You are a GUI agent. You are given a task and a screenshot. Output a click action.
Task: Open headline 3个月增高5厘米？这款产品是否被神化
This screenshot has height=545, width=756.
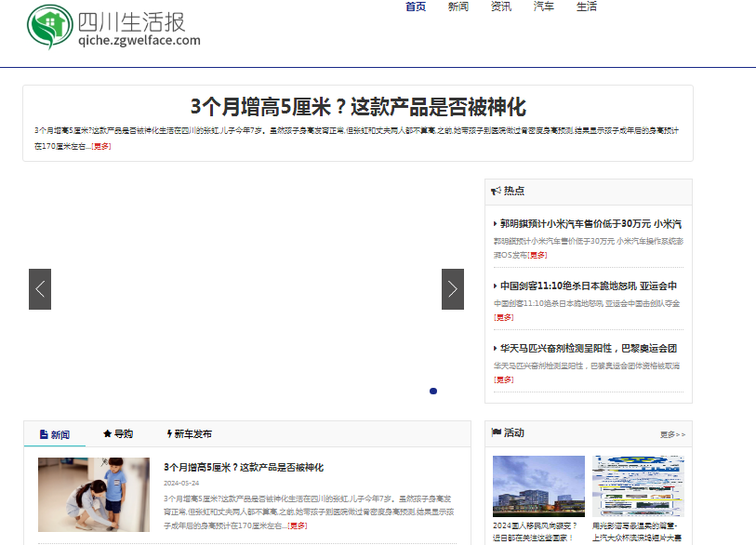[358, 107]
